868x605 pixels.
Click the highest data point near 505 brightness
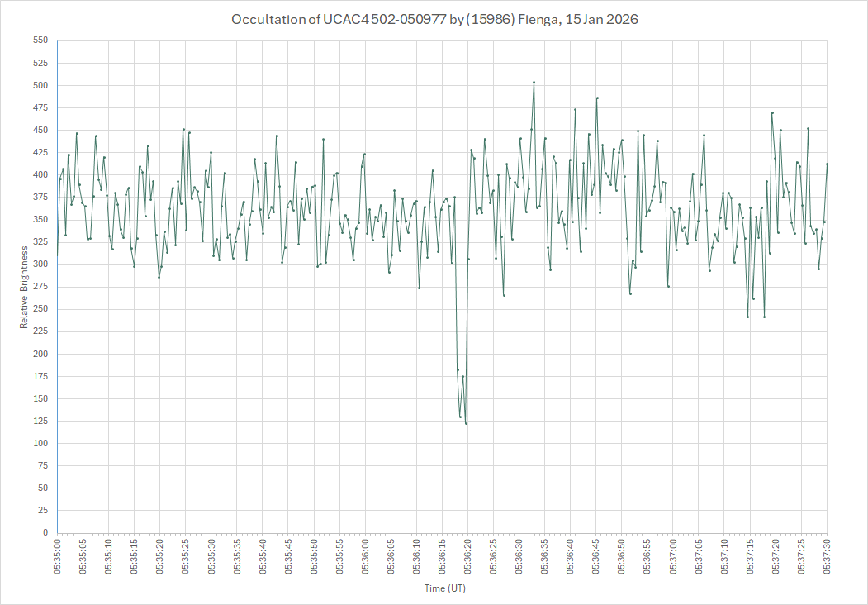click(x=534, y=82)
